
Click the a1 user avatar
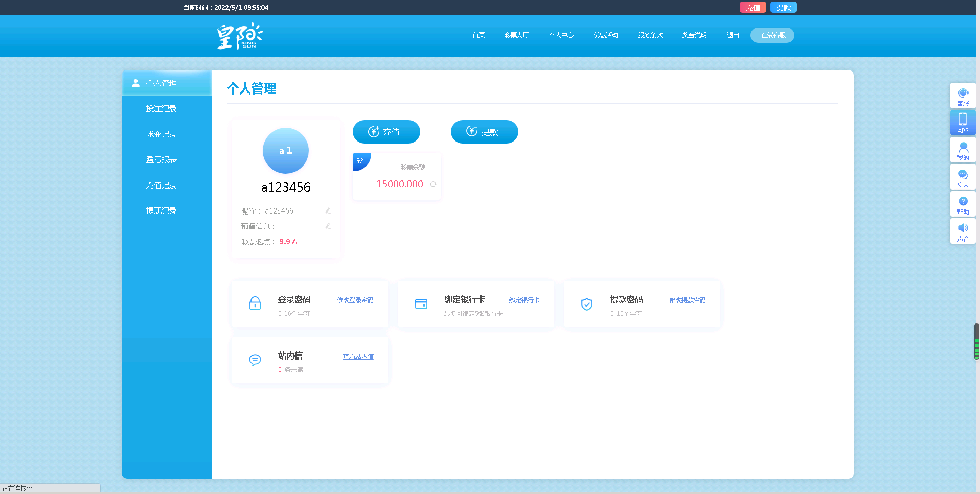tap(285, 151)
